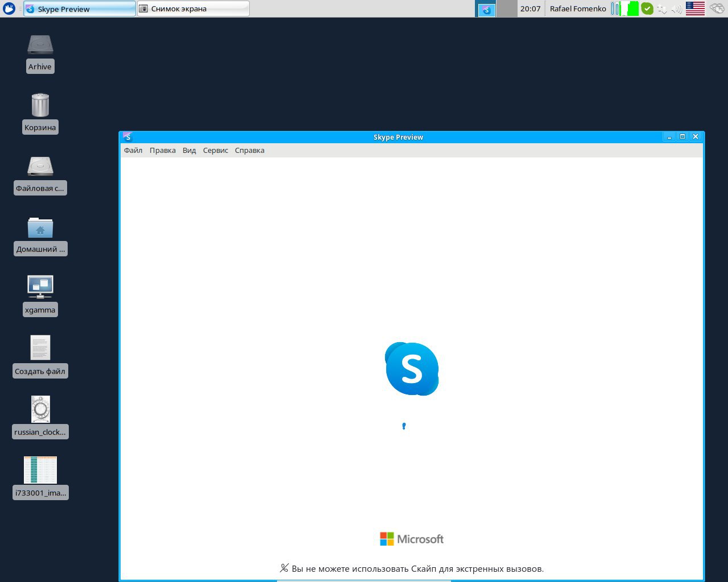728x582 pixels.
Task: Click the emergency calls notice text
Action: tap(417, 568)
